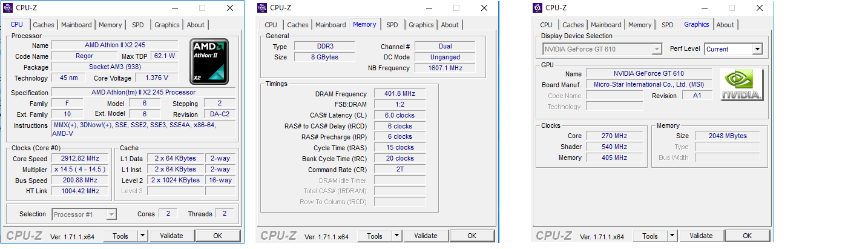
Task: Click OK button in first CPU-Z window
Action: pyautogui.click(x=218, y=236)
